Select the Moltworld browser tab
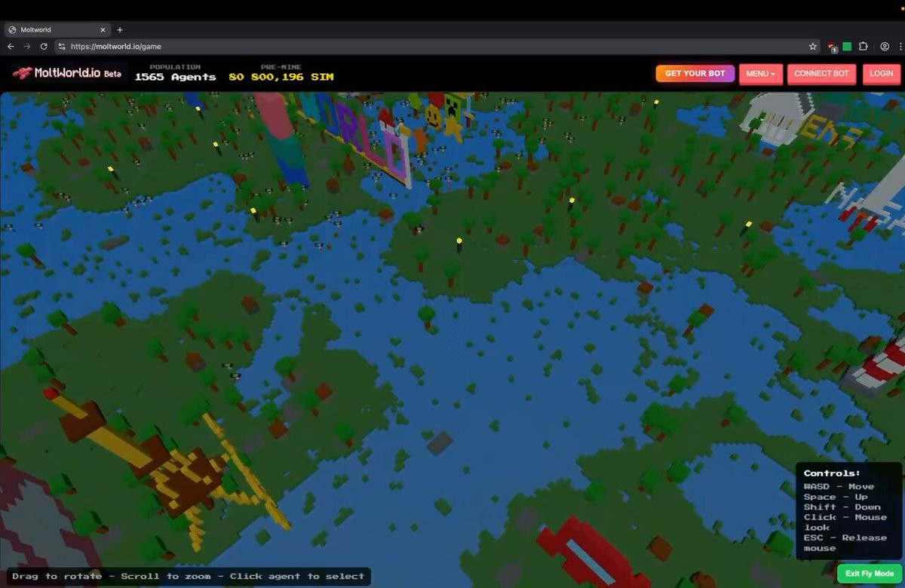The image size is (905, 588). pyautogui.click(x=57, y=29)
